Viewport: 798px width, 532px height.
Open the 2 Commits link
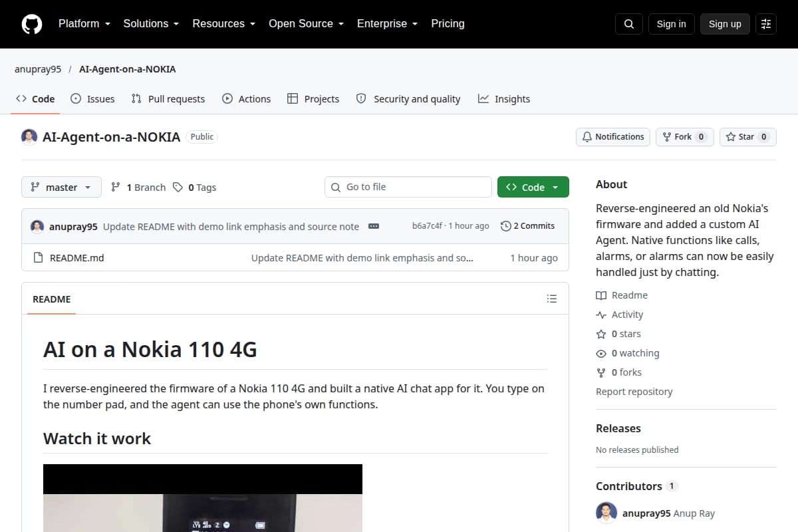point(527,226)
